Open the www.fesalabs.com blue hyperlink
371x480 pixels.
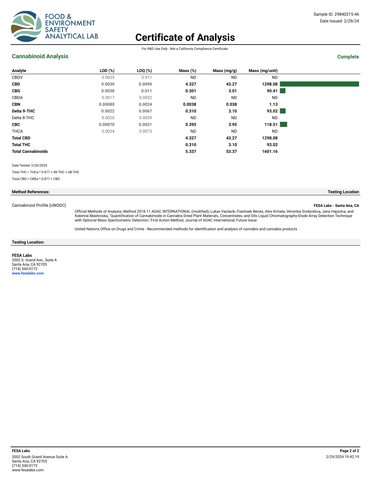pyautogui.click(x=28, y=273)
